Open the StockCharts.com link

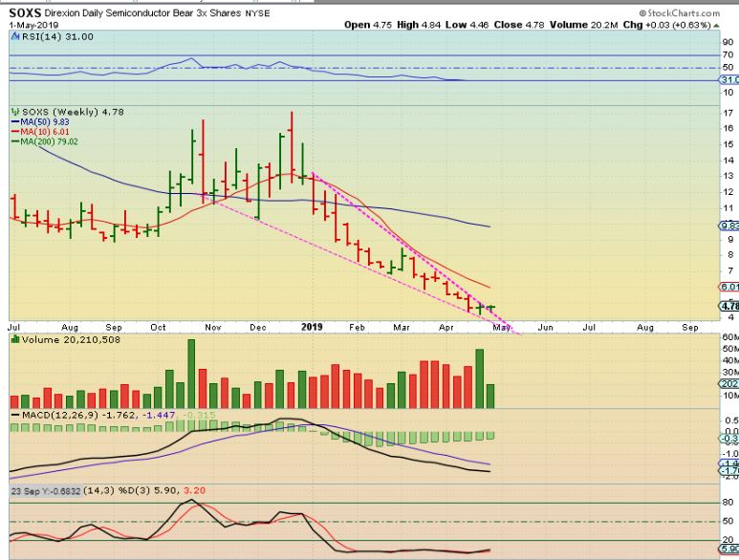pos(684,13)
